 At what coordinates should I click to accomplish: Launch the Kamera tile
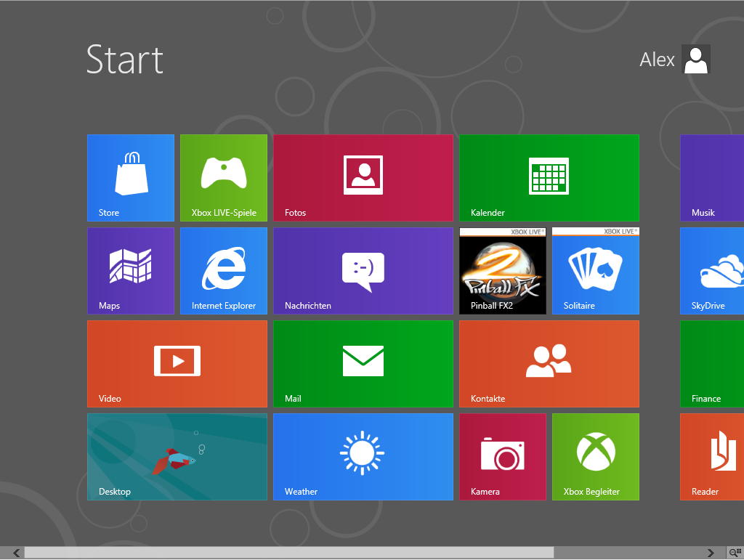(503, 457)
